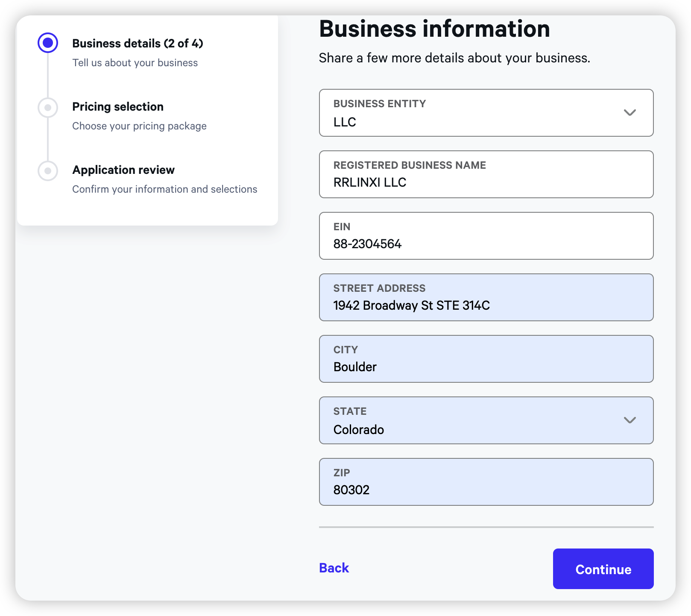Click the active Business details step circle

[x=48, y=43]
